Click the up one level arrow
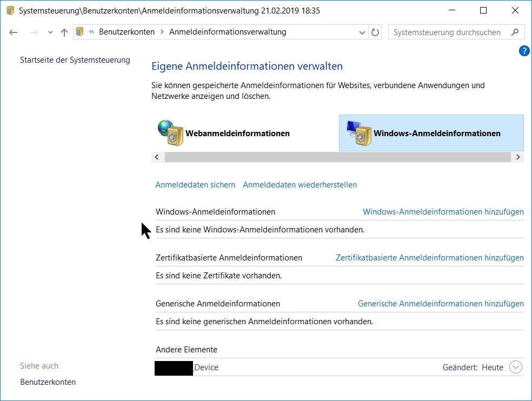The image size is (532, 401). click(x=64, y=32)
